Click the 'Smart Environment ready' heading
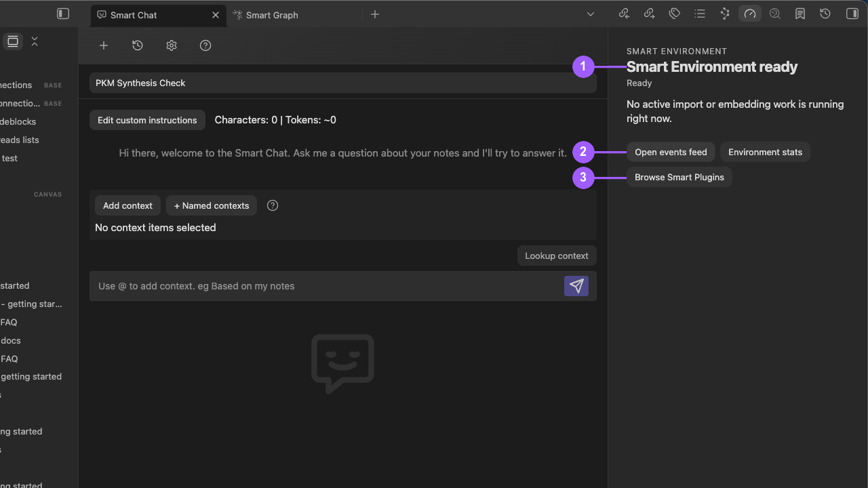The image size is (868, 488). coord(712,66)
